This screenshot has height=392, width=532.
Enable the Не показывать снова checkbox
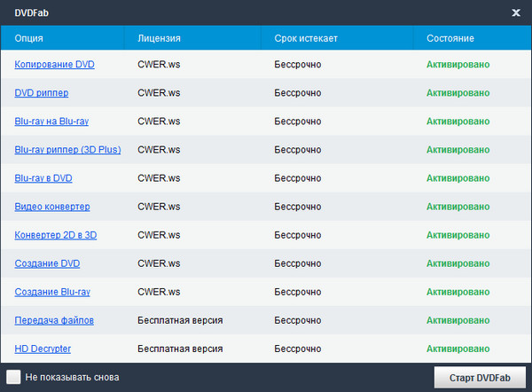pyautogui.click(x=13, y=377)
